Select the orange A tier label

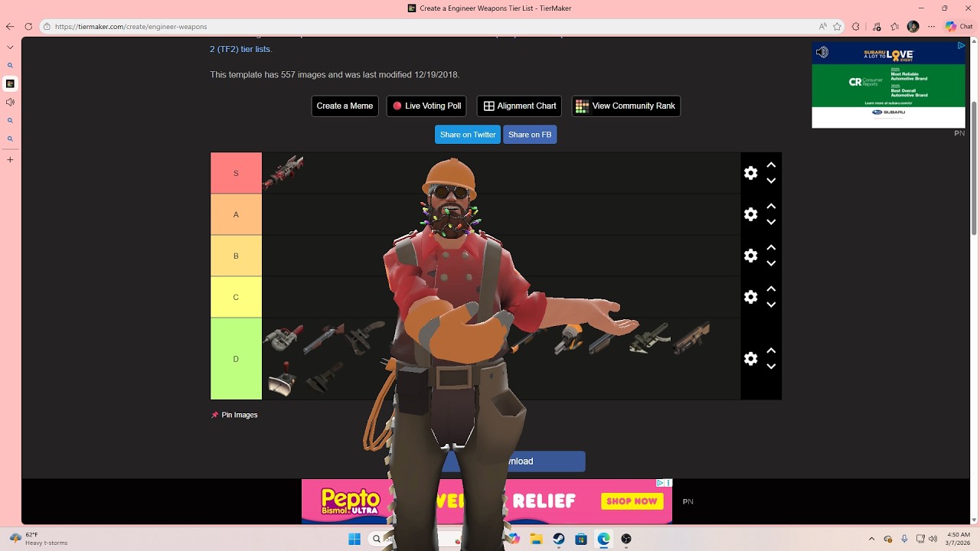(x=236, y=214)
